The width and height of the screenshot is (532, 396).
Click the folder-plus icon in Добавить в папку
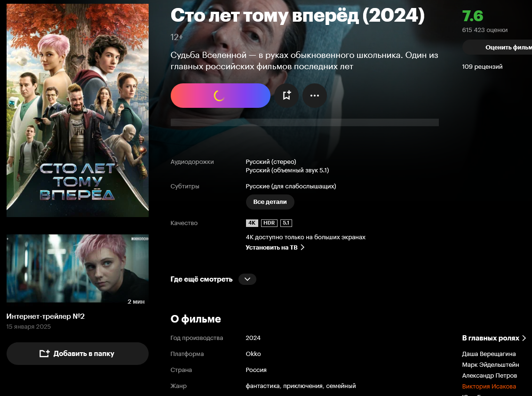(x=44, y=354)
